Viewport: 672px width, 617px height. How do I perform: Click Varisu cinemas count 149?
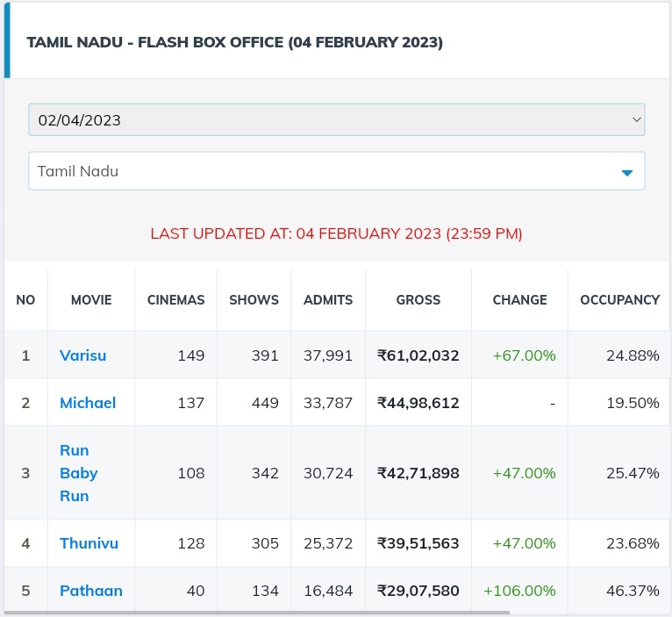point(191,355)
